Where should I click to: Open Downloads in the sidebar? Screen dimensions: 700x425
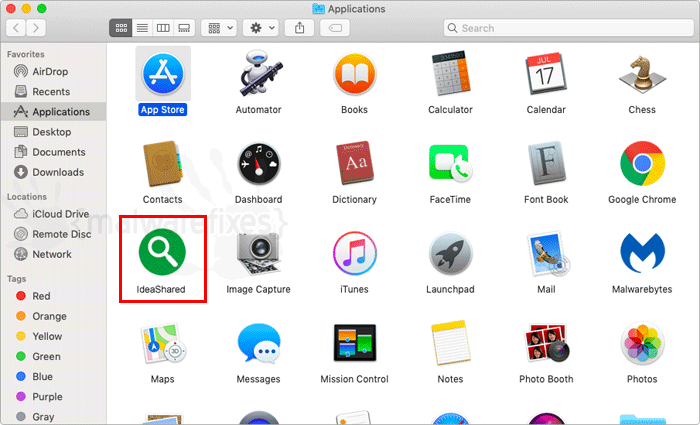pos(54,172)
